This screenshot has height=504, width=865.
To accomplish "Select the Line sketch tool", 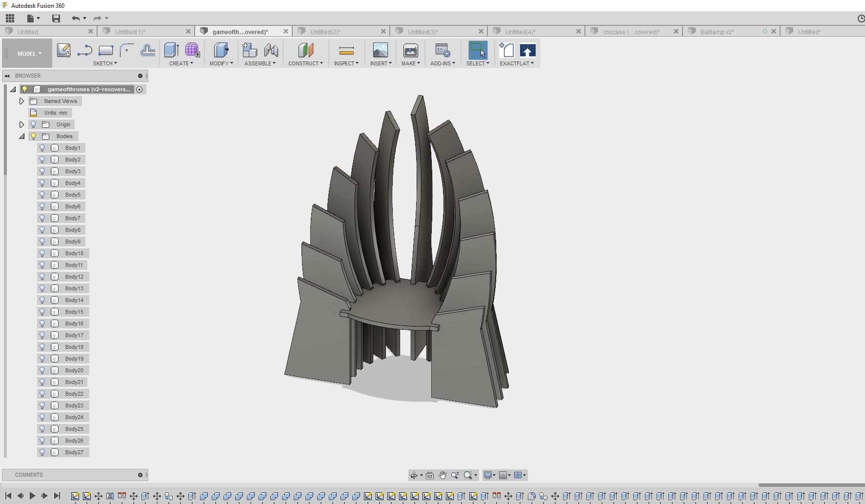I will point(85,50).
